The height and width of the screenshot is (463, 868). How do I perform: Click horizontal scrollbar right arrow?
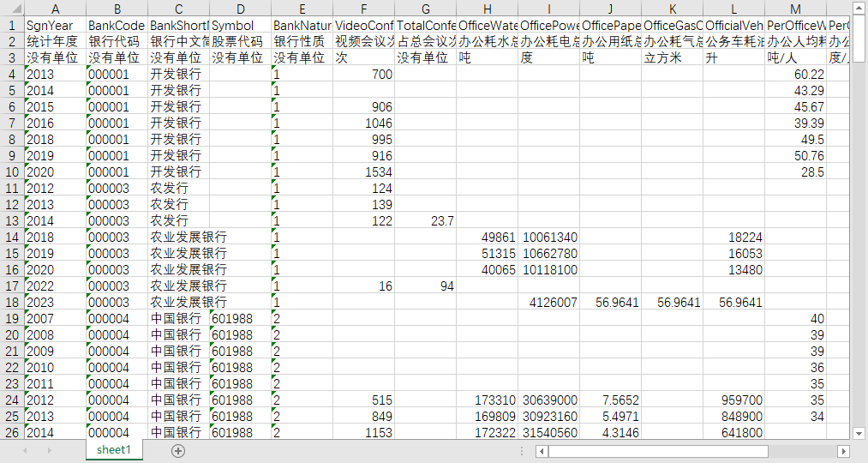[843, 451]
